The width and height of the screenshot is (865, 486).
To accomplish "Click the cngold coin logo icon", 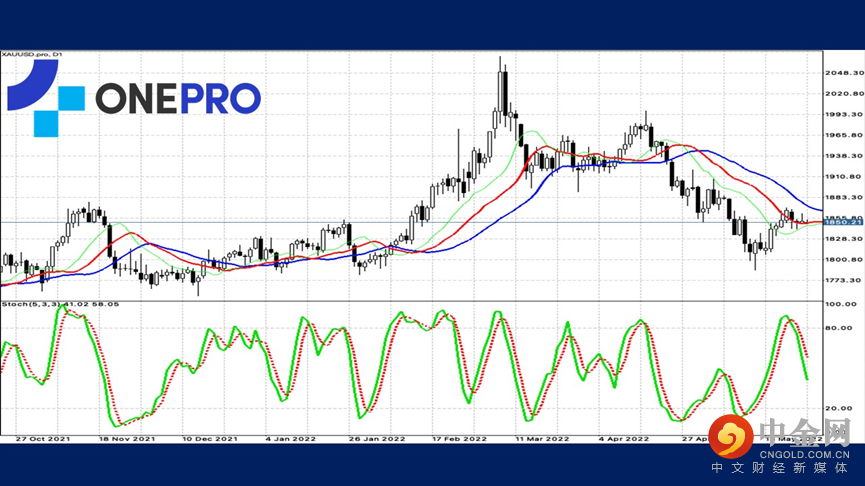I will (737, 437).
